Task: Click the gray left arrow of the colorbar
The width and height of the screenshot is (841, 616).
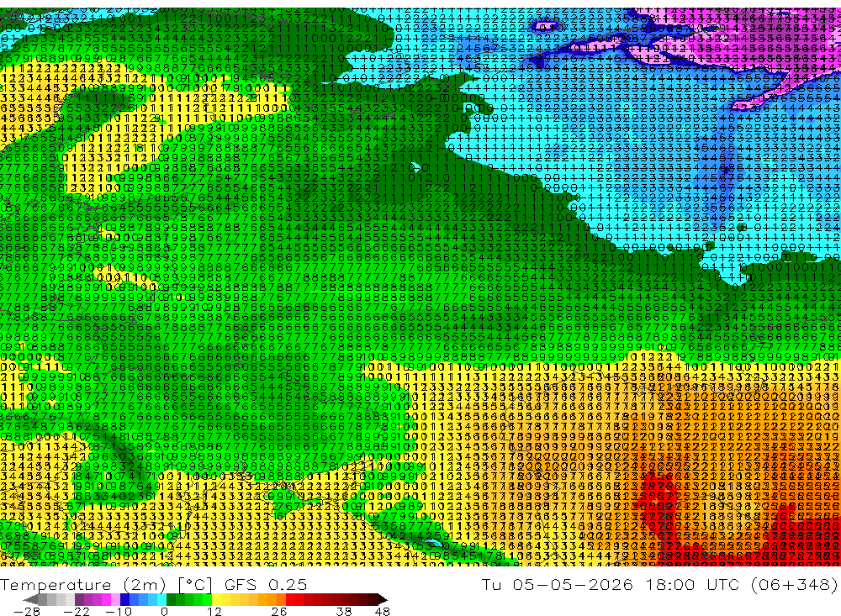Action: pos(31,599)
